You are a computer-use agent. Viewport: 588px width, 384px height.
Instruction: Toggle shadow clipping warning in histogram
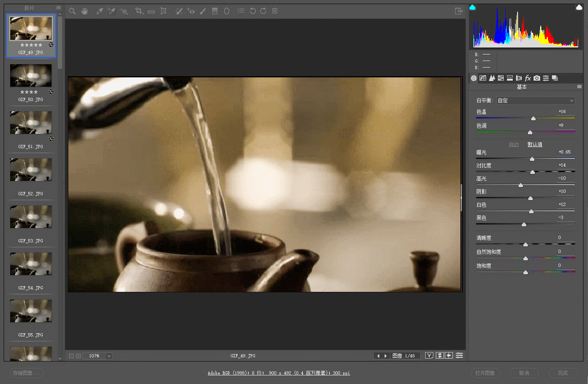(473, 7)
